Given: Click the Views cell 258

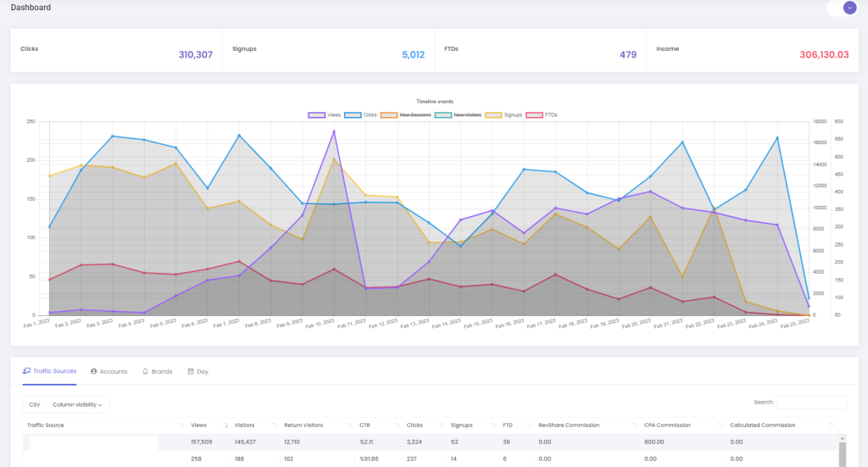Looking at the screenshot, I should [x=196, y=459].
